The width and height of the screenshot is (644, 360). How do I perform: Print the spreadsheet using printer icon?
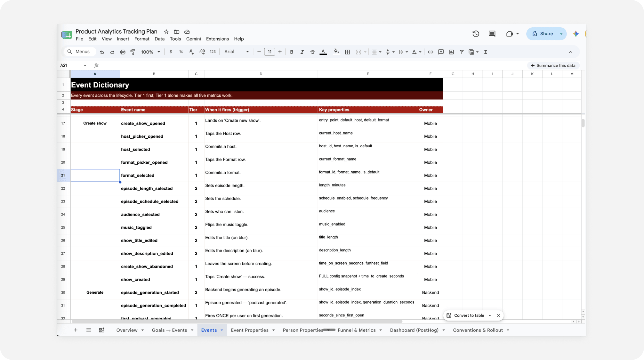pyautogui.click(x=123, y=52)
